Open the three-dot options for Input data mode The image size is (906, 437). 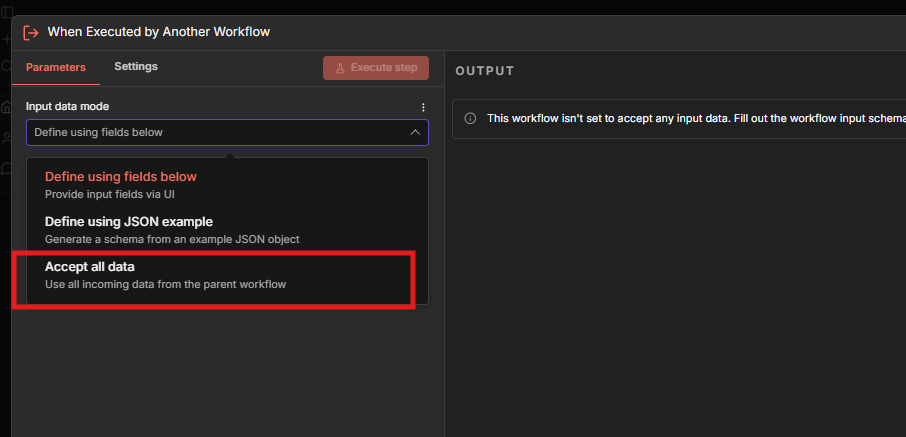pos(423,107)
